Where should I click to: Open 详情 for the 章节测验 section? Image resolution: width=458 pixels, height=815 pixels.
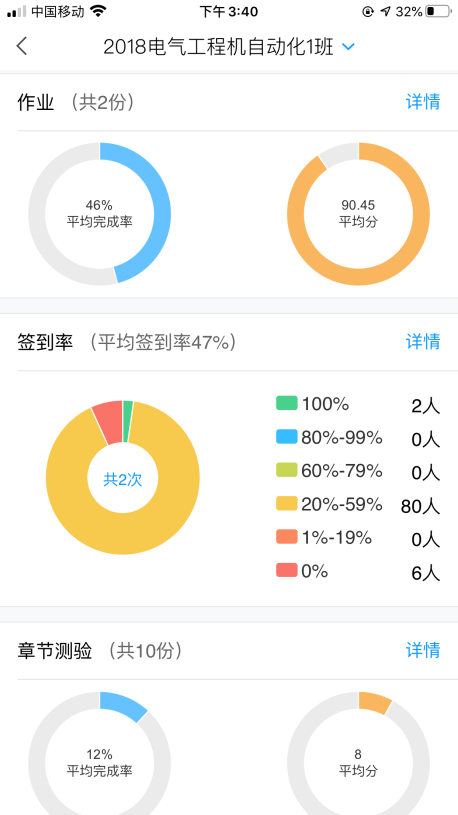click(x=423, y=650)
